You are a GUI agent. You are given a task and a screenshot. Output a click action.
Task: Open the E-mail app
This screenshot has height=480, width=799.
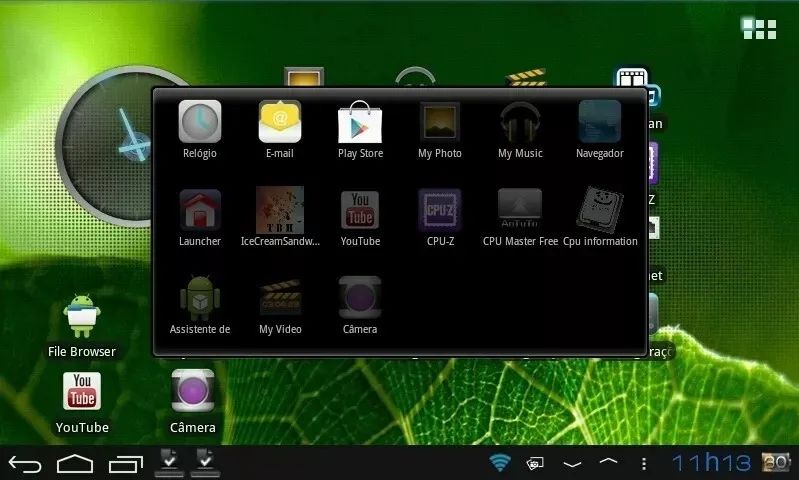pyautogui.click(x=280, y=121)
